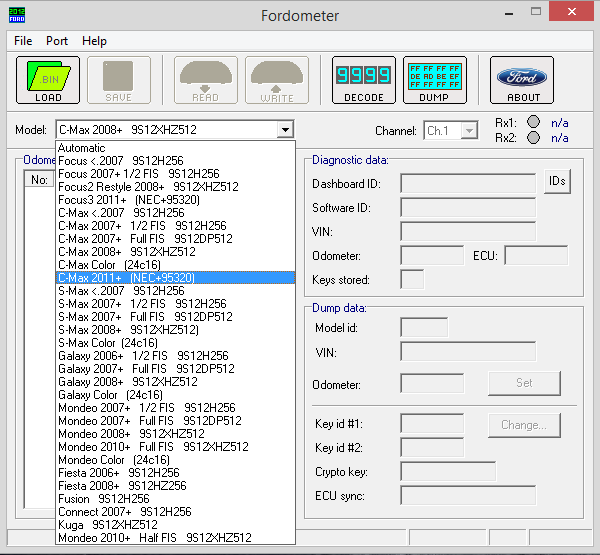600x555 pixels.
Task: Click the LOAD bin file icon
Action: pos(47,80)
